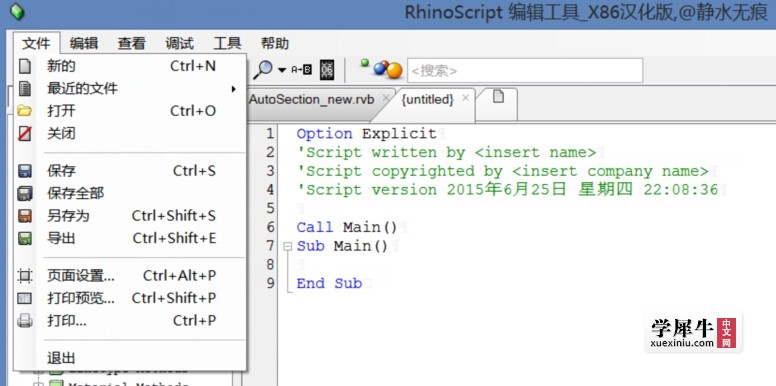Choose 打印... menu entry

(x=130, y=321)
